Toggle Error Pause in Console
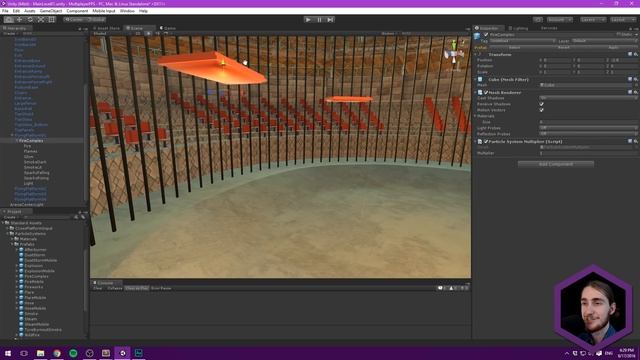Viewport: 640px width, 360px height. click(x=161, y=288)
